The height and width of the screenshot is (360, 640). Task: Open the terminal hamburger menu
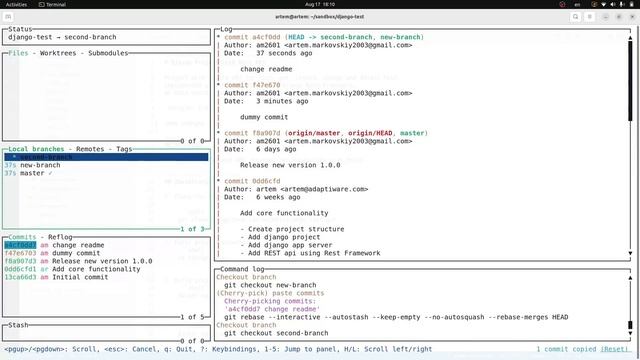(589, 17)
